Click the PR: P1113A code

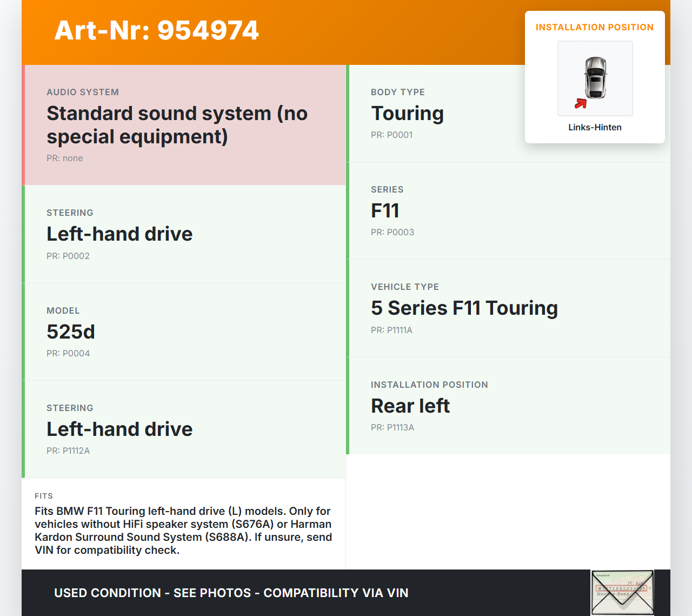point(392,428)
